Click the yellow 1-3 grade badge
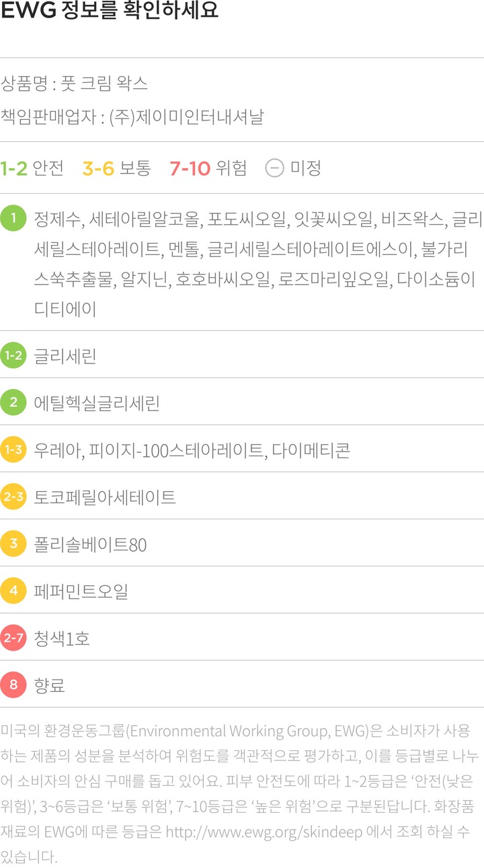 (13, 450)
